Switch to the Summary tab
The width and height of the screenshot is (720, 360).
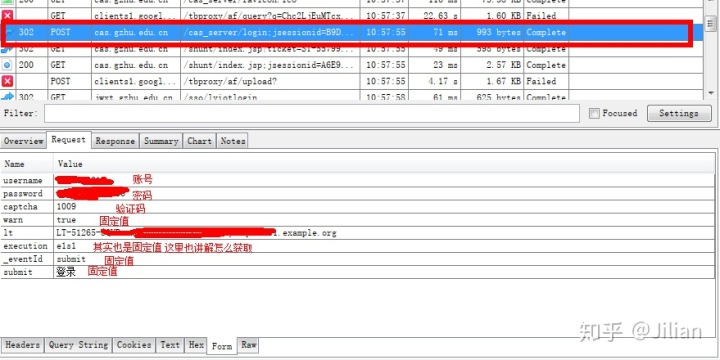tap(161, 141)
